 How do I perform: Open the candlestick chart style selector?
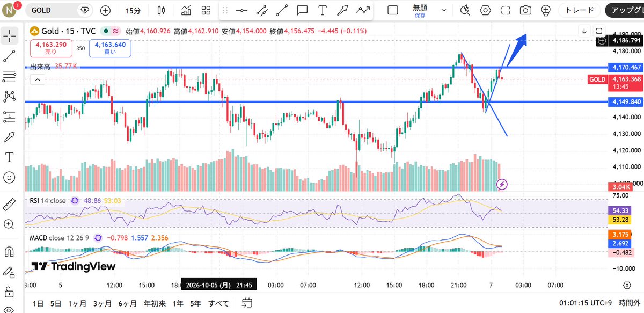tap(161, 10)
